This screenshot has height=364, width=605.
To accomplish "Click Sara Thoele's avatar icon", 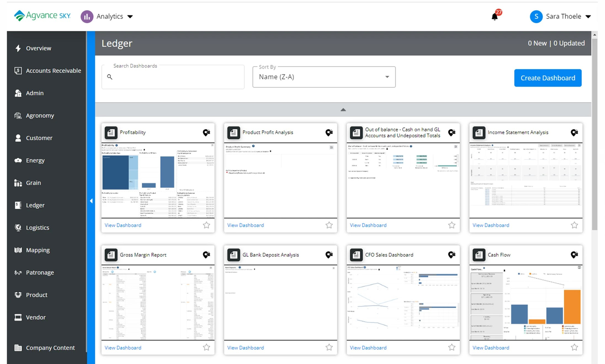I will tap(536, 16).
